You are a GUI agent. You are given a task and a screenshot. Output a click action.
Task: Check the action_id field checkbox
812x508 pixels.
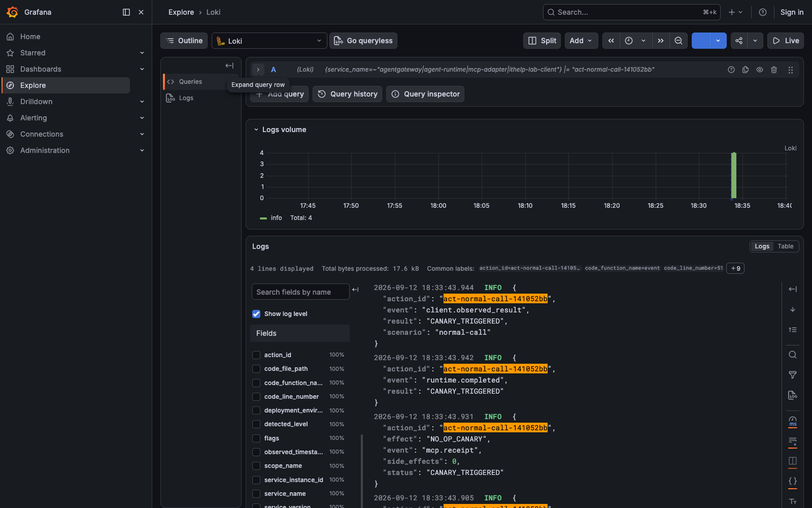(x=256, y=355)
